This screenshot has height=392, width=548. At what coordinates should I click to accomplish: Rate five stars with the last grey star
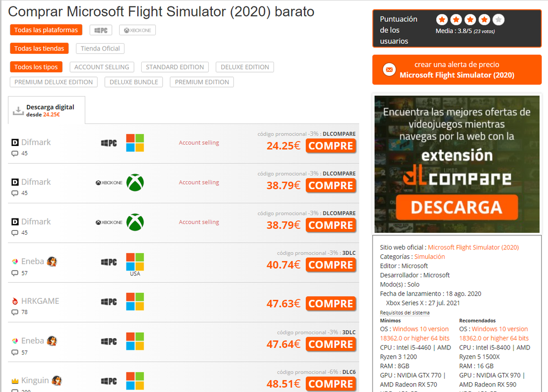[x=498, y=20]
